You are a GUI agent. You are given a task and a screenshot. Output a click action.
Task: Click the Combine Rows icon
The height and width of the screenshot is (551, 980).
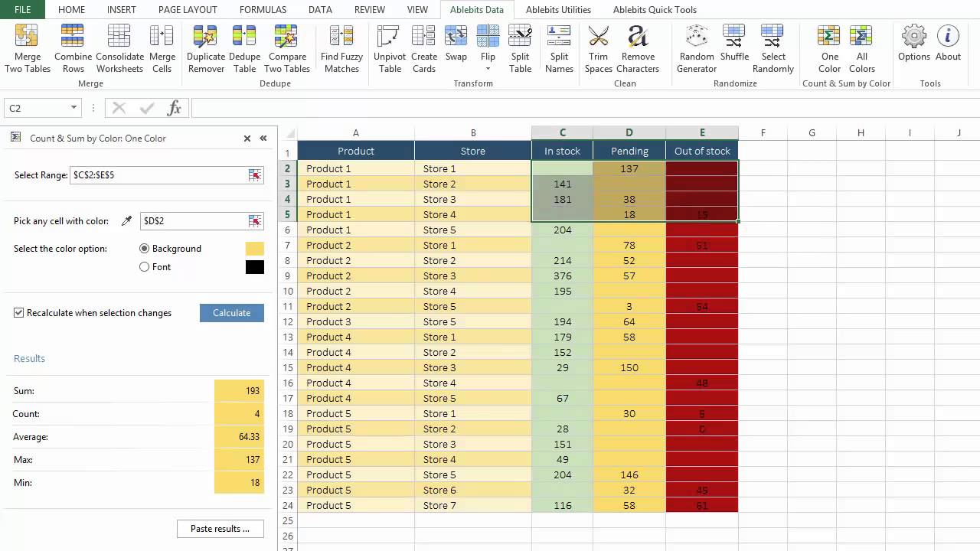(73, 49)
